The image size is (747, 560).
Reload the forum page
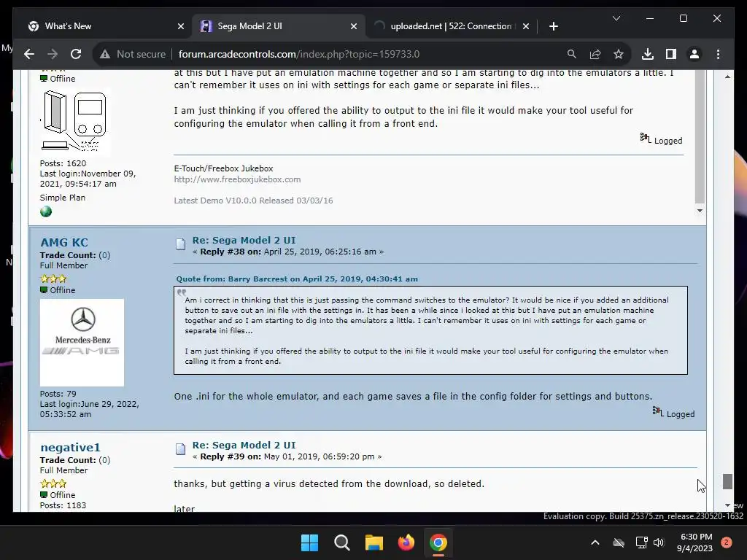pyautogui.click(x=76, y=54)
